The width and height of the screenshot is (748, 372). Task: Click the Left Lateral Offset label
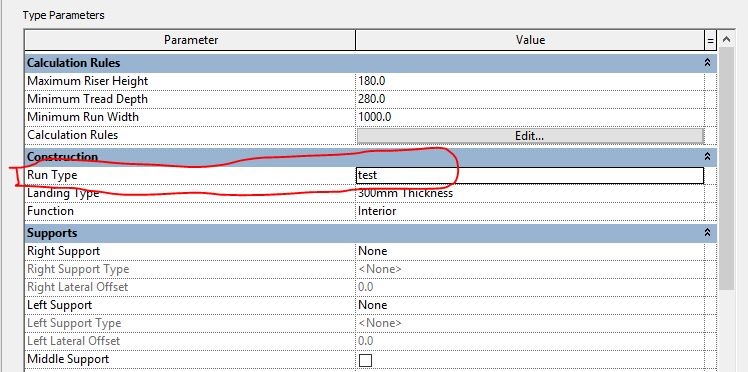(73, 341)
